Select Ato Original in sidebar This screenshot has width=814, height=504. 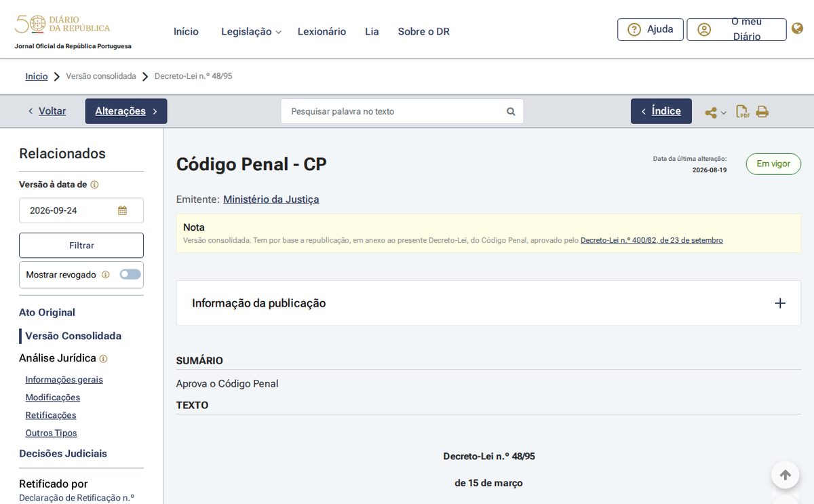(x=47, y=313)
